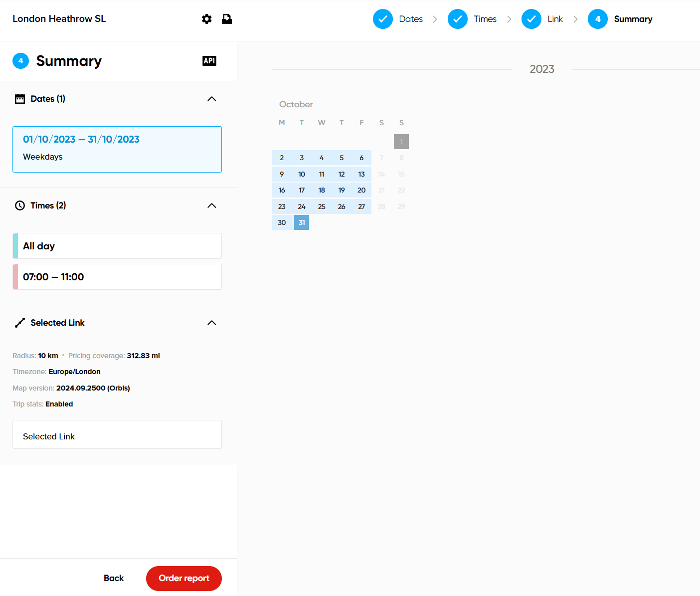This screenshot has height=596, width=700.
Task: Click the blue checkmark on the Dates step
Action: click(x=383, y=19)
